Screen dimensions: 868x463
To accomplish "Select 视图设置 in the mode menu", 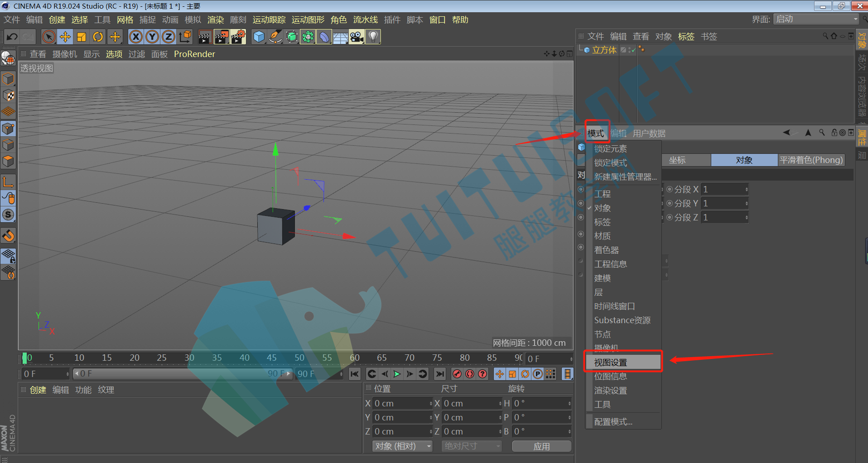I will point(623,363).
